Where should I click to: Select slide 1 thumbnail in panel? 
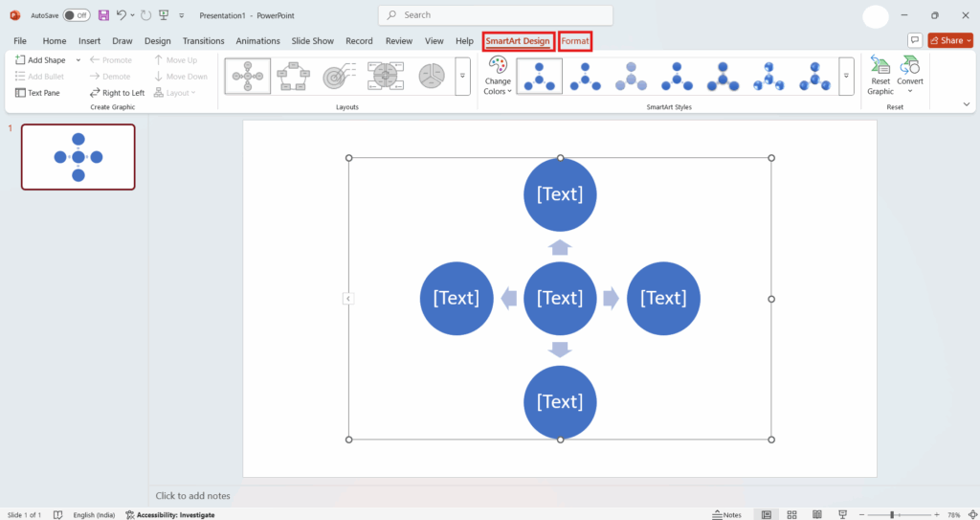78,157
